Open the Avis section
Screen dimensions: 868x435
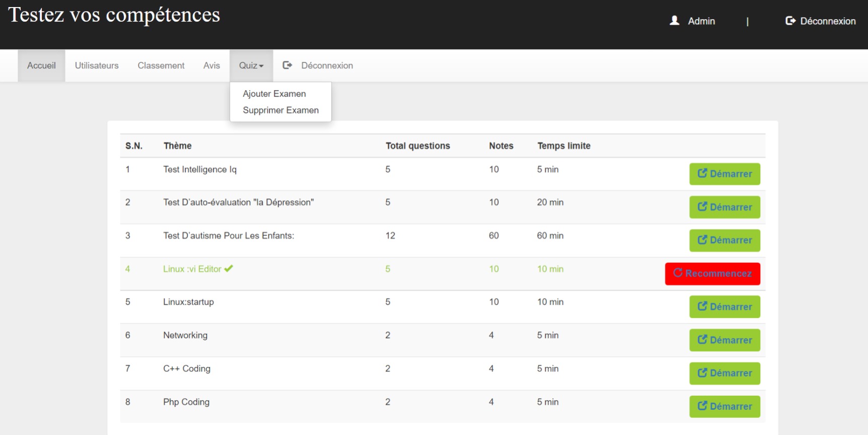[x=211, y=65]
